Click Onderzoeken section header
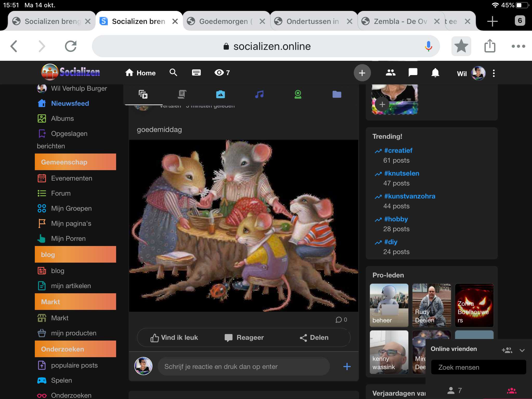The image size is (532, 399). click(75, 349)
